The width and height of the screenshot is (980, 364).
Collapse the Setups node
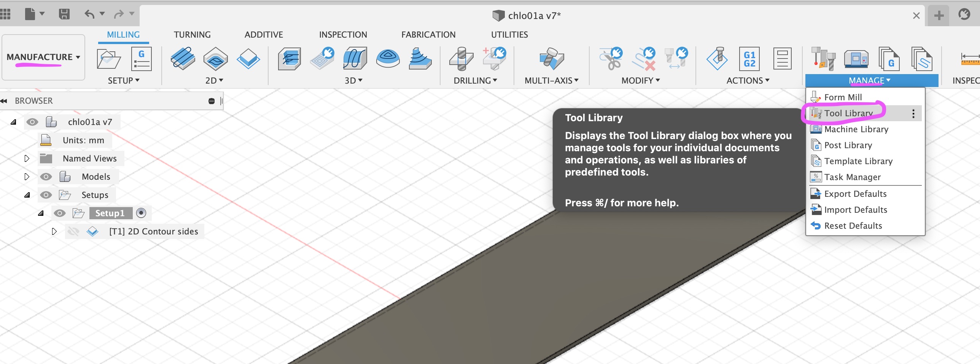27,195
